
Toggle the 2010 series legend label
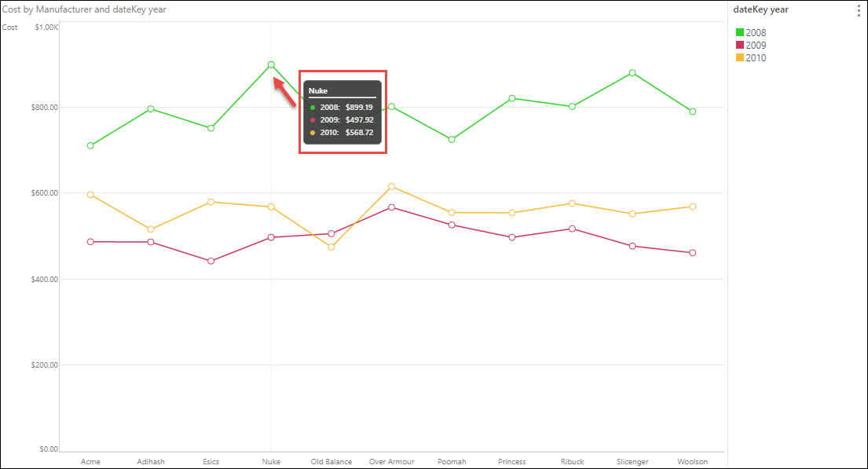(x=756, y=58)
